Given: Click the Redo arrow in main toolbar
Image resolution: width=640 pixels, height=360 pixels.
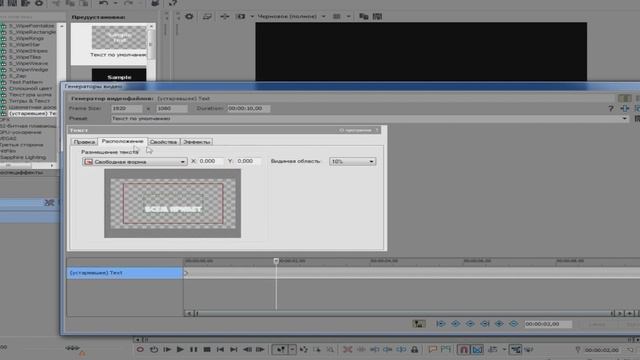Looking at the screenshot, I should click(x=128, y=3).
